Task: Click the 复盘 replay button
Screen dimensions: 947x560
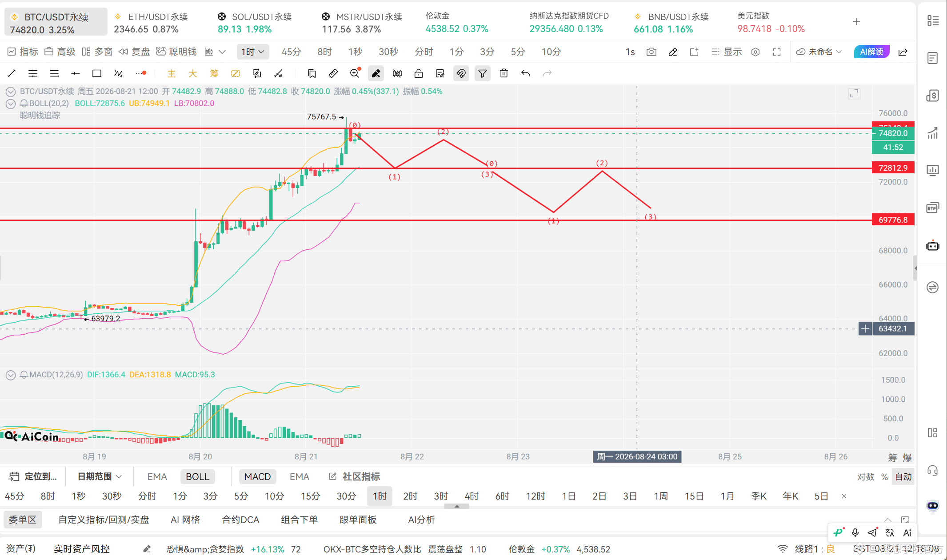Action: coord(134,52)
